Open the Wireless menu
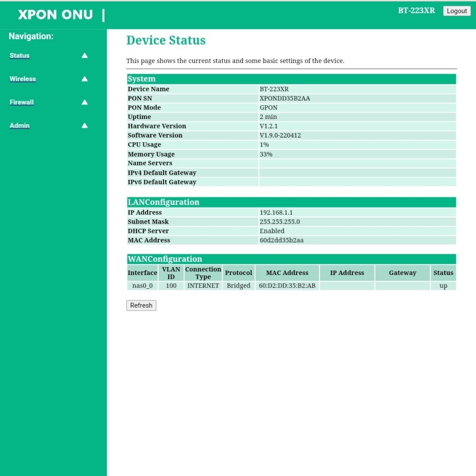The height and width of the screenshot is (476, 476). tap(22, 79)
